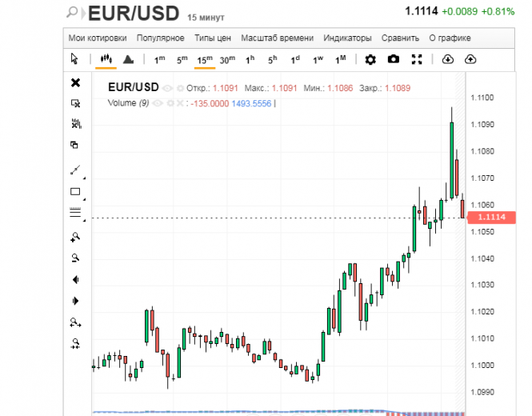Set timeframe to 30 minutes

click(227, 60)
